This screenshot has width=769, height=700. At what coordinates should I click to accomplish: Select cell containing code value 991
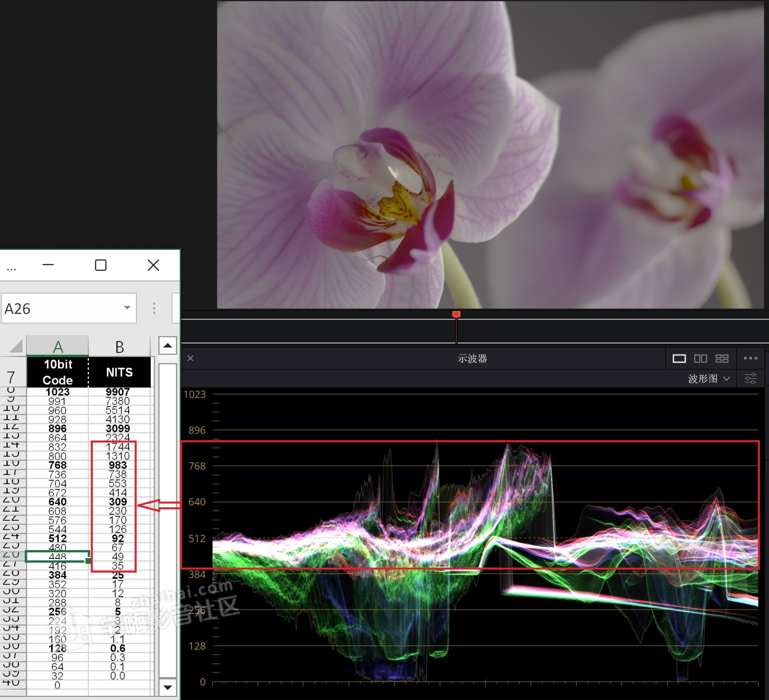pyautogui.click(x=58, y=401)
